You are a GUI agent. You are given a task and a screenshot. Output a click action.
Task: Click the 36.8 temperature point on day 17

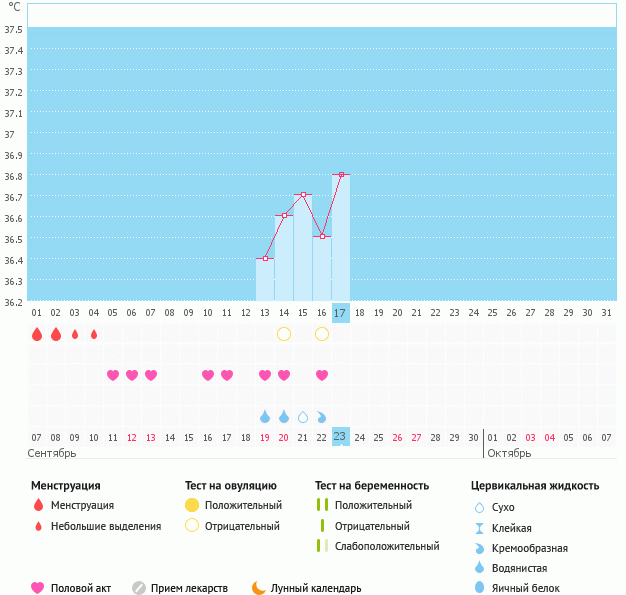[341, 175]
